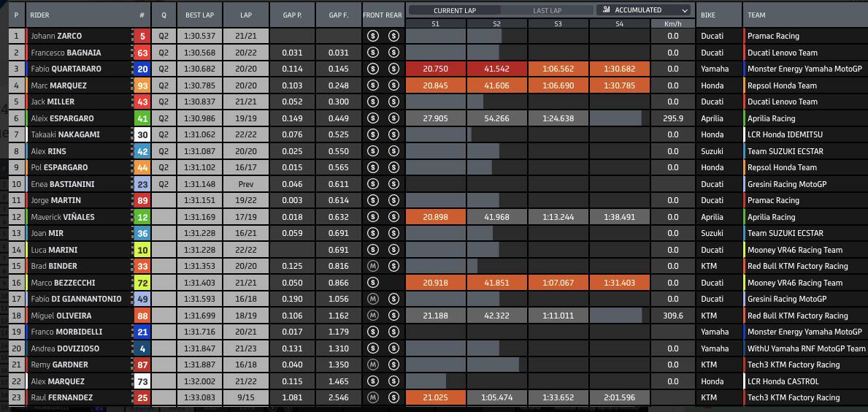Click Fernandez's S4 time 2:01.596

(x=619, y=397)
